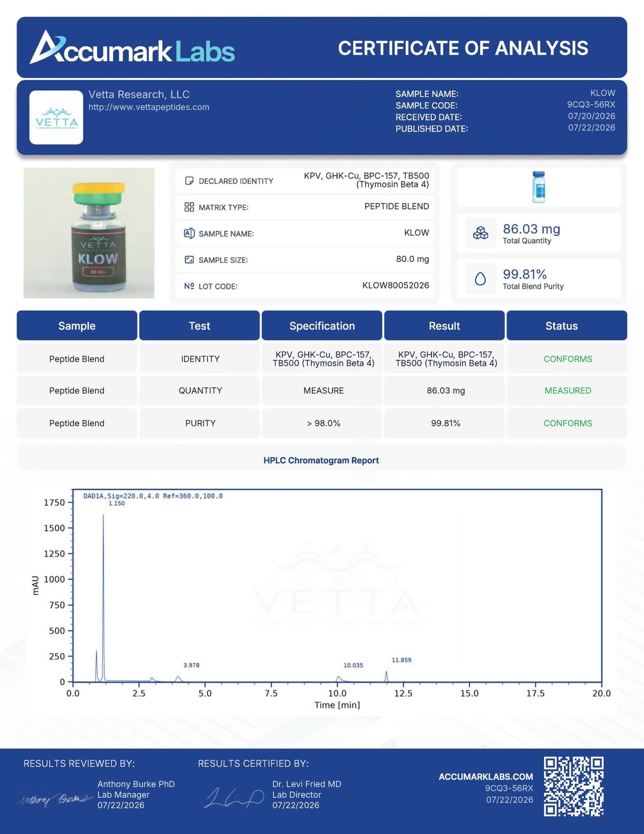Viewport: 644px width, 834px height.
Task: Click the 3.978 peak label
Action: point(192,665)
